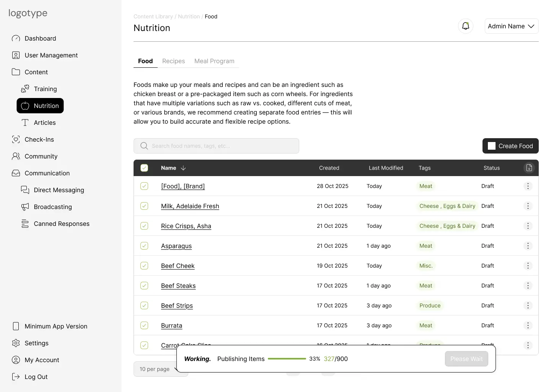Click the export file icon in table header

[x=529, y=168]
